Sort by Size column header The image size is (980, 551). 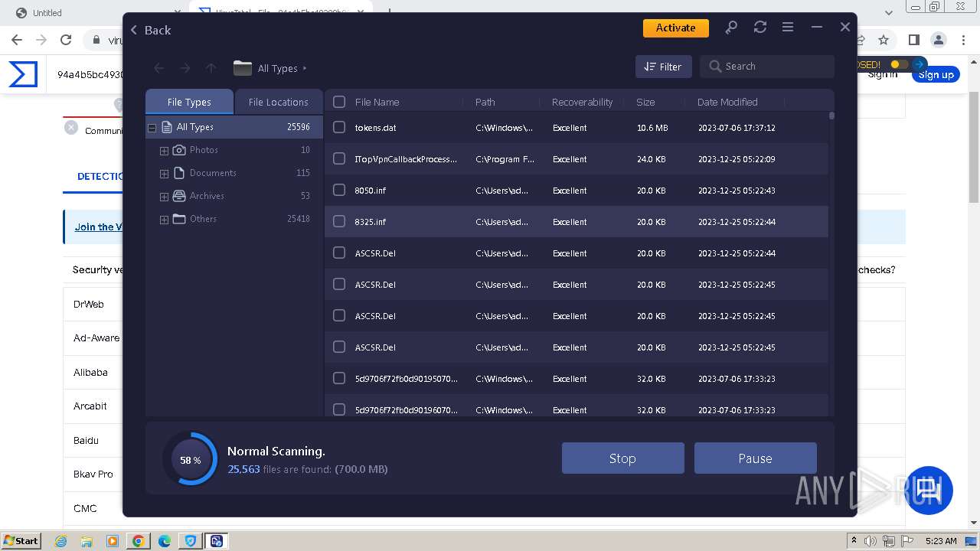pyautogui.click(x=645, y=102)
